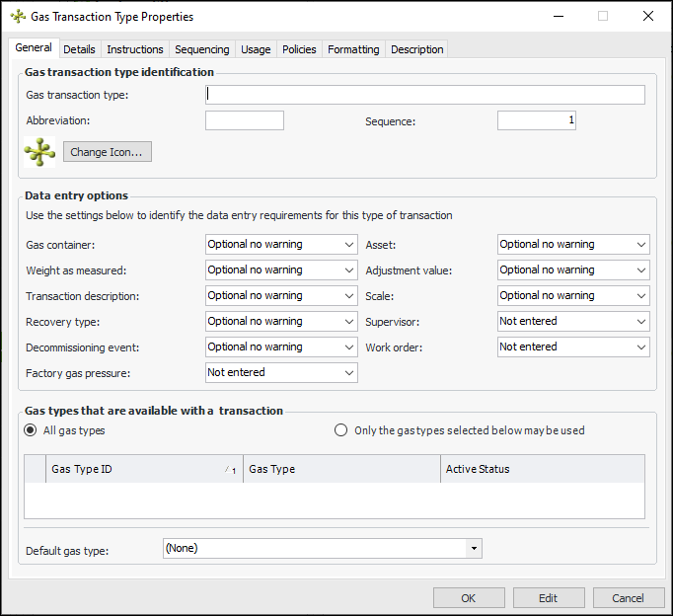Screen dimensions: 673x616
Task: Select the All gas types radio button
Action: [x=32, y=430]
